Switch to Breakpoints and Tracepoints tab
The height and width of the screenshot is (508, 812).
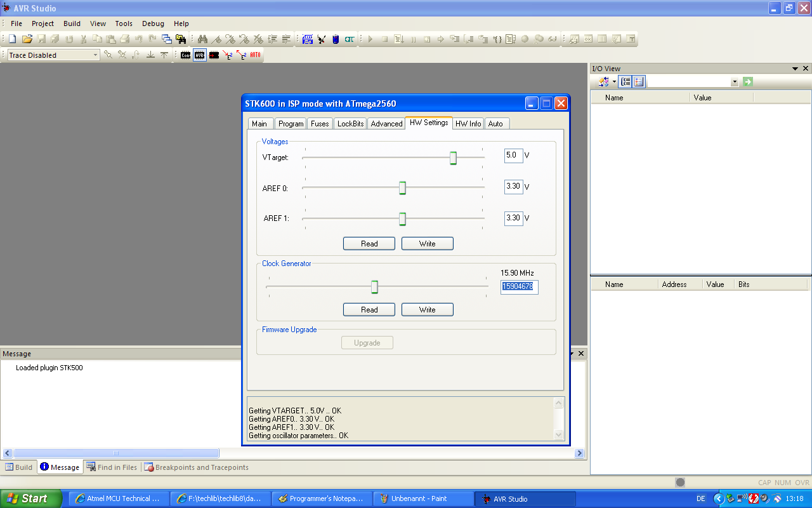click(x=197, y=467)
